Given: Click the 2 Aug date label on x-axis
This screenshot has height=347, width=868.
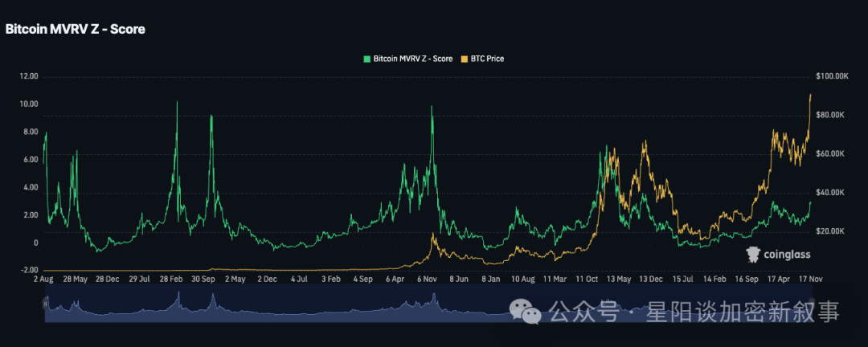Looking at the screenshot, I should [43, 279].
